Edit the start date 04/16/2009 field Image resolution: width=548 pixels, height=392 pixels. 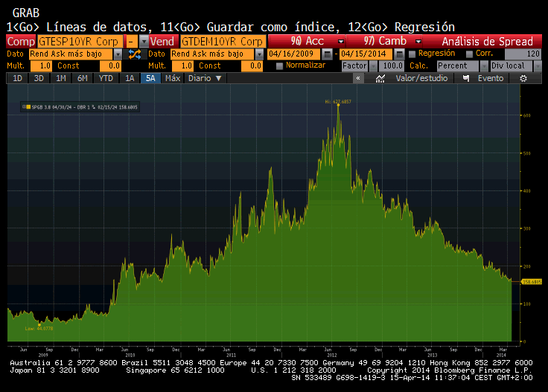[293, 54]
